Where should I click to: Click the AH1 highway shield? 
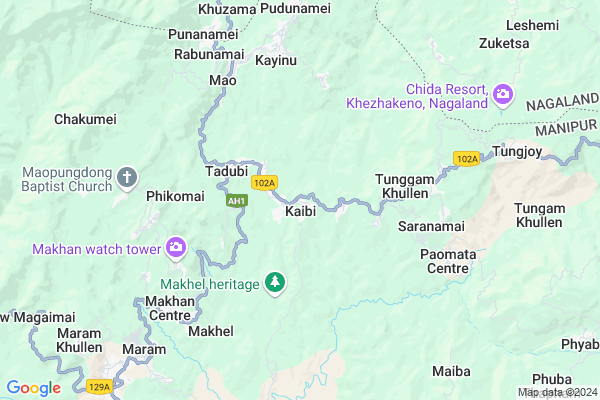[236, 201]
